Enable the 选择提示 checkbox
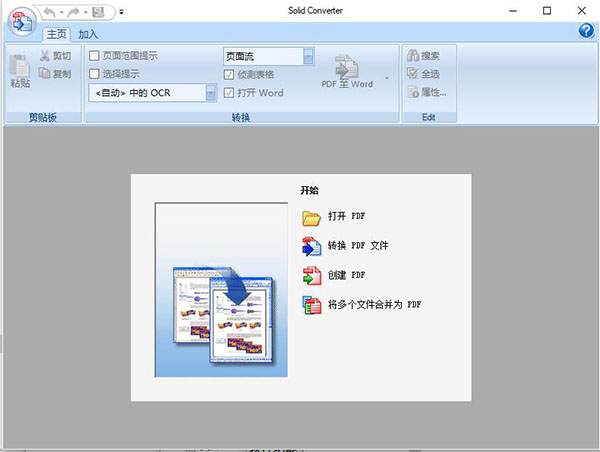The height and width of the screenshot is (452, 600). tap(94, 73)
